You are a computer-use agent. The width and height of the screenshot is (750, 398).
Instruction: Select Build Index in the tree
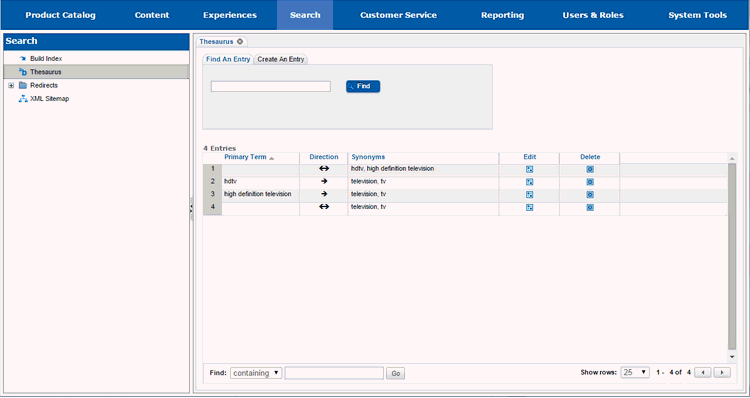point(46,58)
